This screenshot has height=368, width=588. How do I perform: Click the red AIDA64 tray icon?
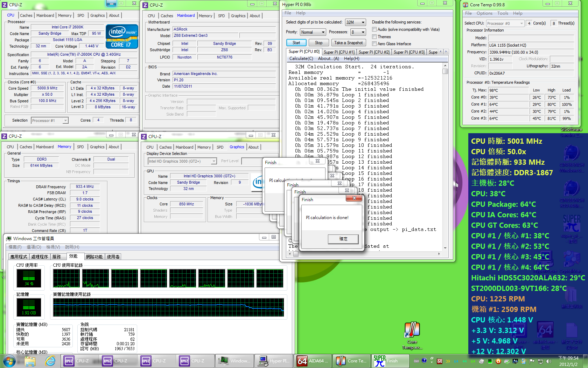tap(440, 361)
